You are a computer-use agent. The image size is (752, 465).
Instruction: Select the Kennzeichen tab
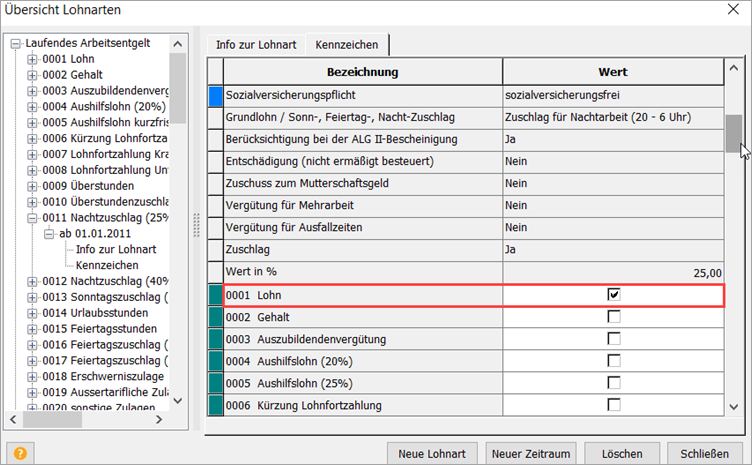click(x=346, y=45)
